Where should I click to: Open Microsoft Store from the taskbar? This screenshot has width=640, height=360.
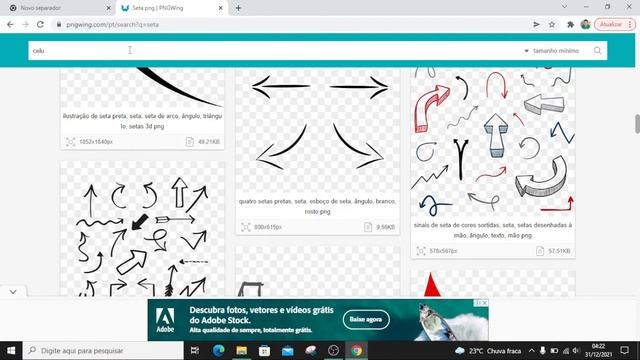[264, 351]
